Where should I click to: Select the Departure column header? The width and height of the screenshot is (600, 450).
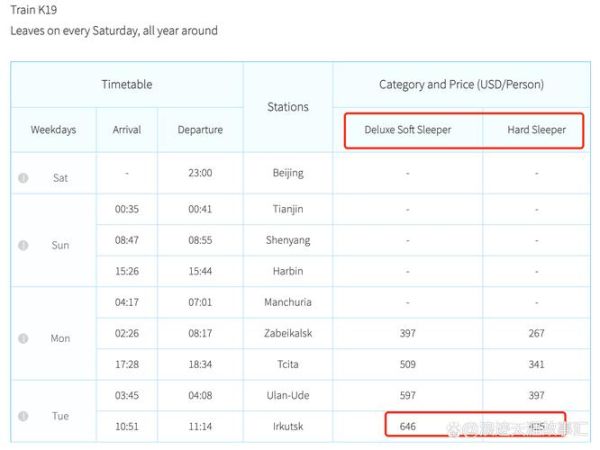click(x=200, y=130)
